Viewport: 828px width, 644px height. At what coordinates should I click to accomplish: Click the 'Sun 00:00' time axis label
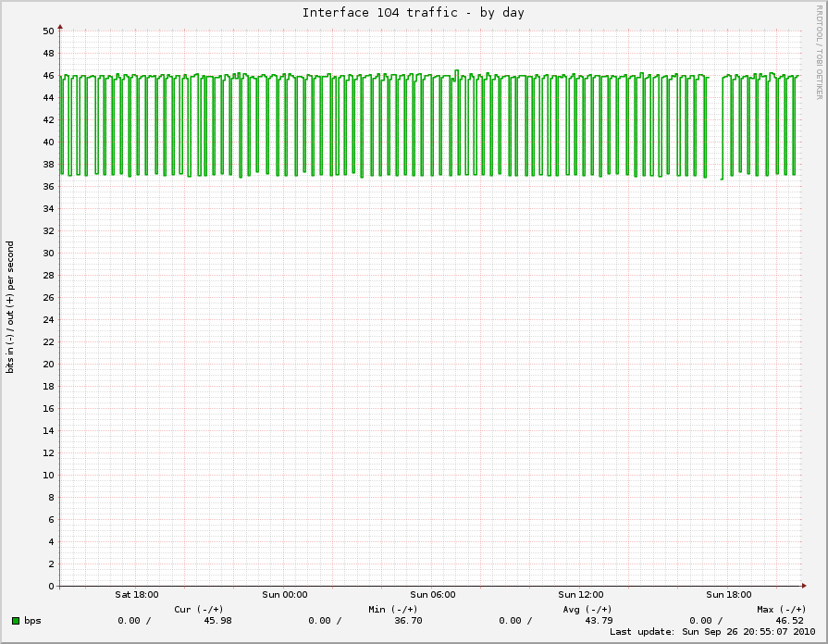[x=285, y=595]
